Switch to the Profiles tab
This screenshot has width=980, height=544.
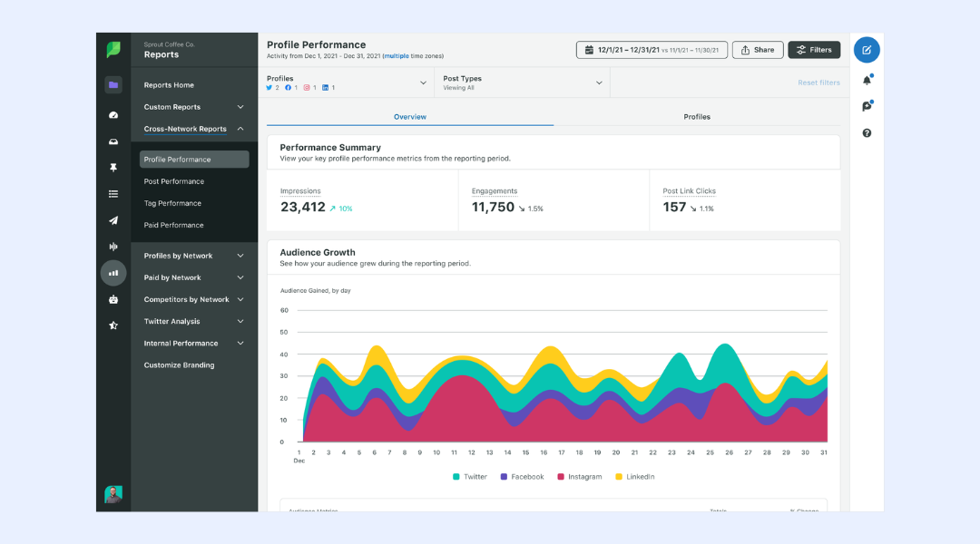point(697,117)
